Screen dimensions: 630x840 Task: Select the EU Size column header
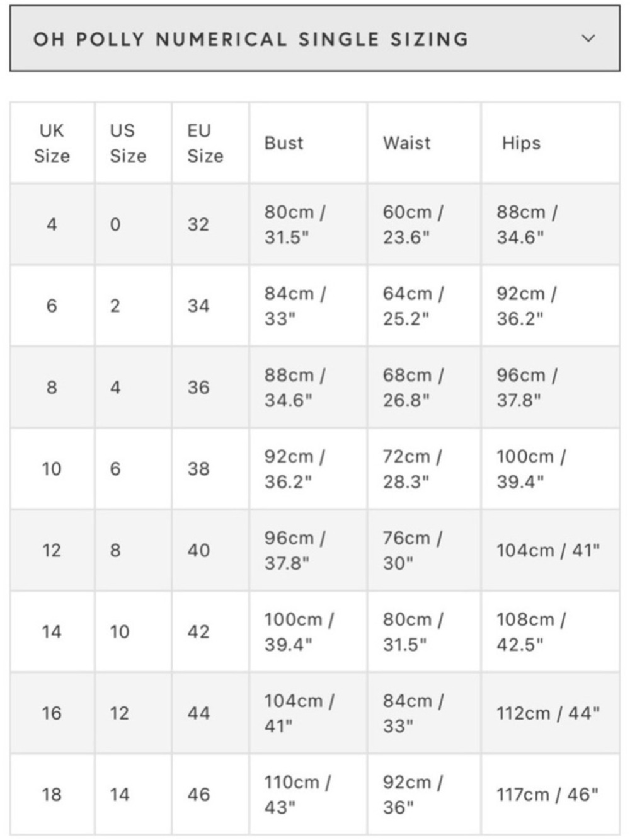(210, 143)
